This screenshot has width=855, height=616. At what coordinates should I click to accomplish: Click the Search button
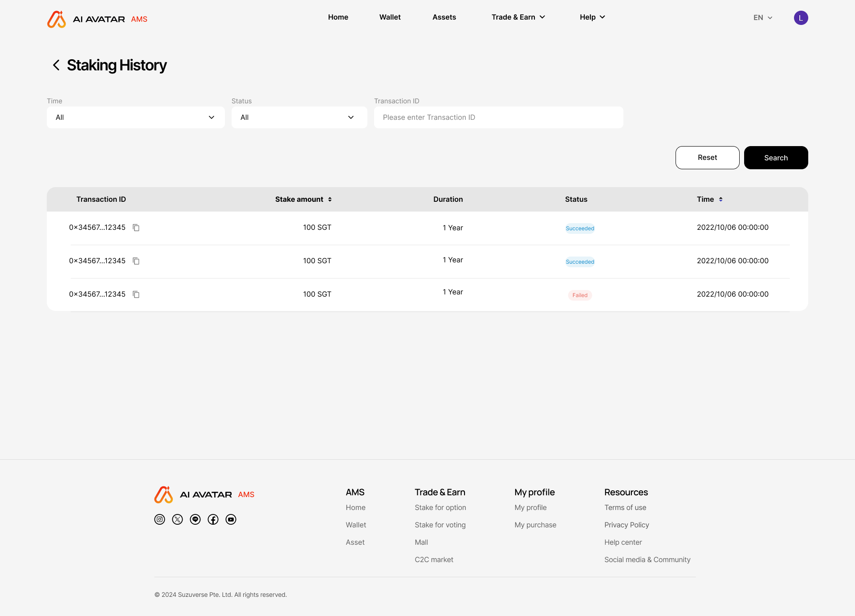click(776, 158)
